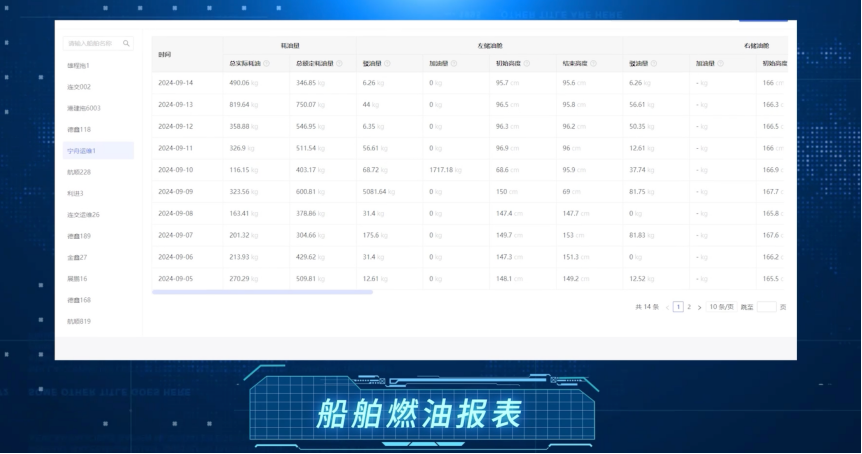Click info icon beside 初始高度 under 左储油舱
Image resolution: width=862 pixels, height=454 pixels.
coord(527,64)
